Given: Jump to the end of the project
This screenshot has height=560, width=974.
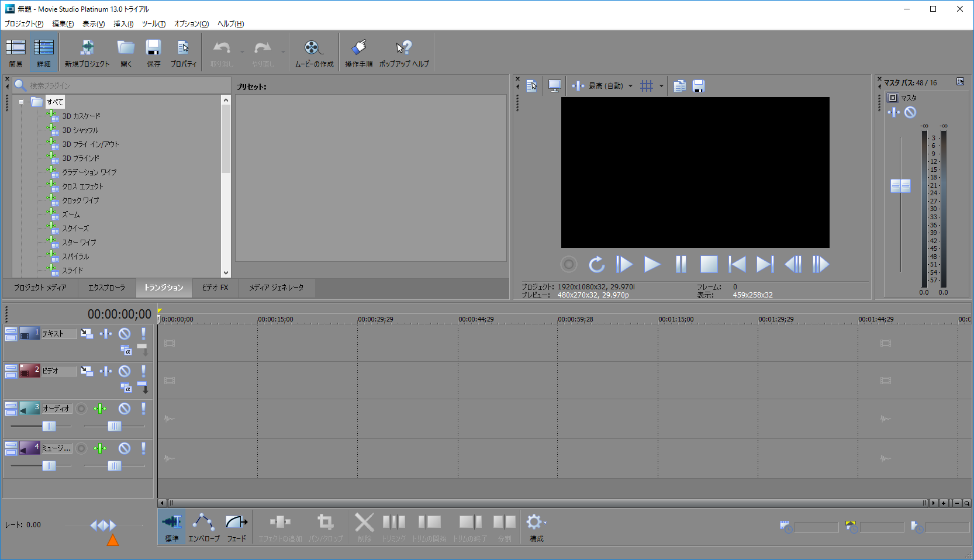Looking at the screenshot, I should [x=765, y=264].
